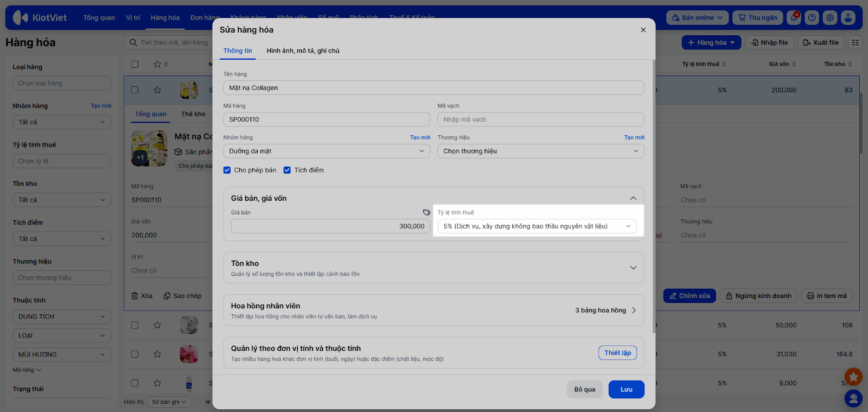The width and height of the screenshot is (868, 412).
Task: Open the user account avatar
Action: coord(848,18)
